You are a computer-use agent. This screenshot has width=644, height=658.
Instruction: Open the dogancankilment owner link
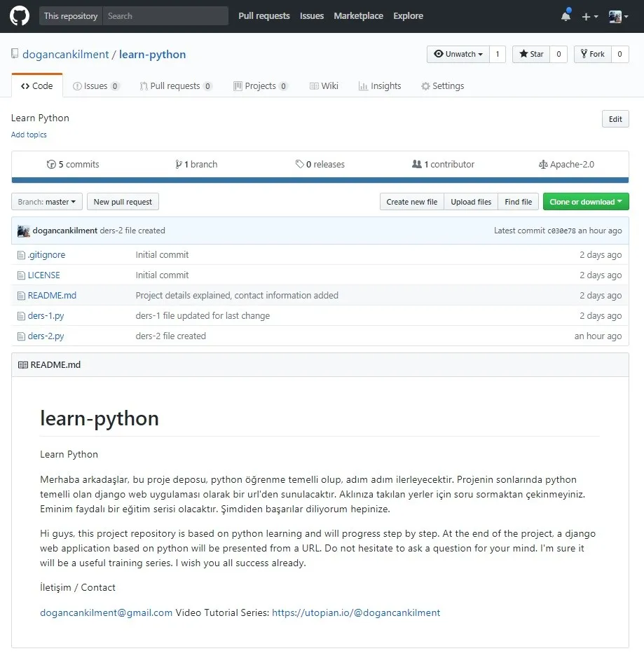[65, 55]
